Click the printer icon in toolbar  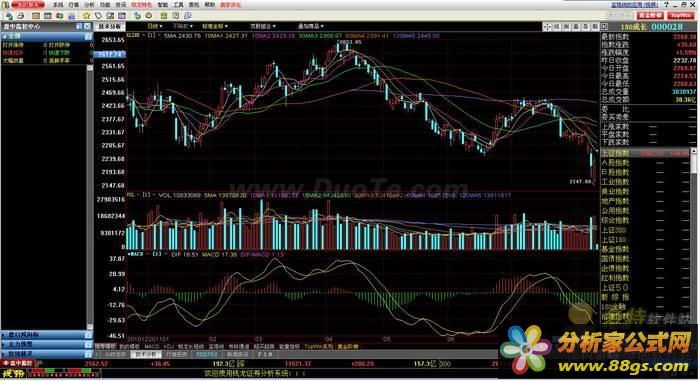click(21, 16)
